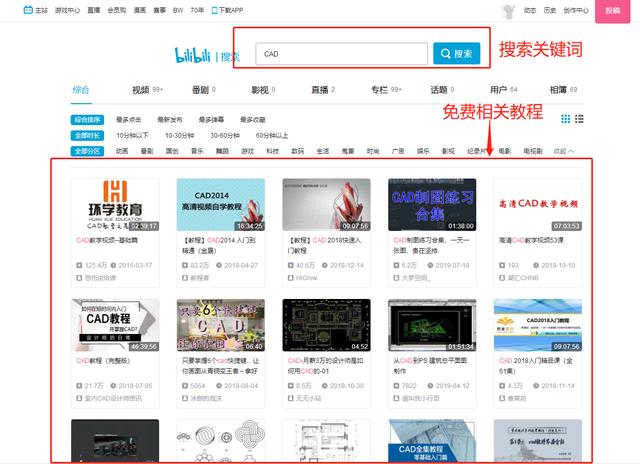Switch to list view layout icon
Image resolution: width=640 pixels, height=464 pixels.
click(x=579, y=119)
